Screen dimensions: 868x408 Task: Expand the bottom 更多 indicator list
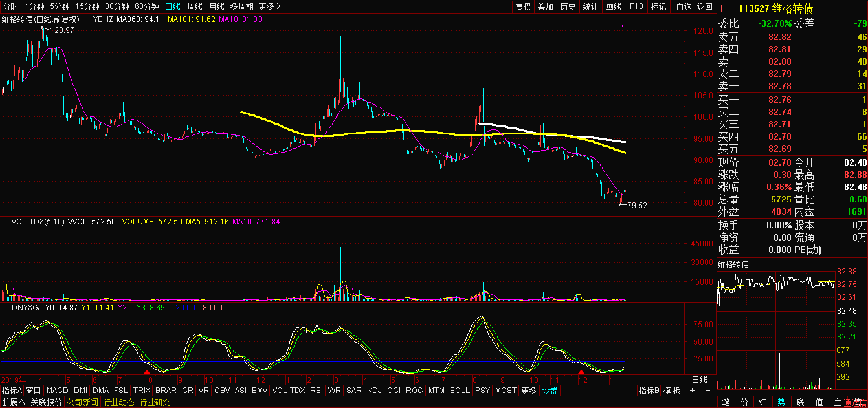(529, 391)
